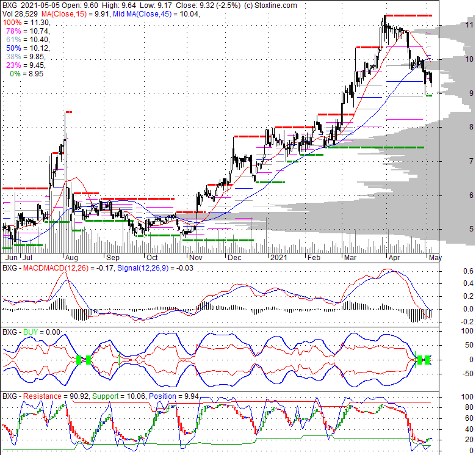The image size is (476, 455).
Task: Click the 0% = 8.95 Fibonacci level
Action: pos(27,74)
